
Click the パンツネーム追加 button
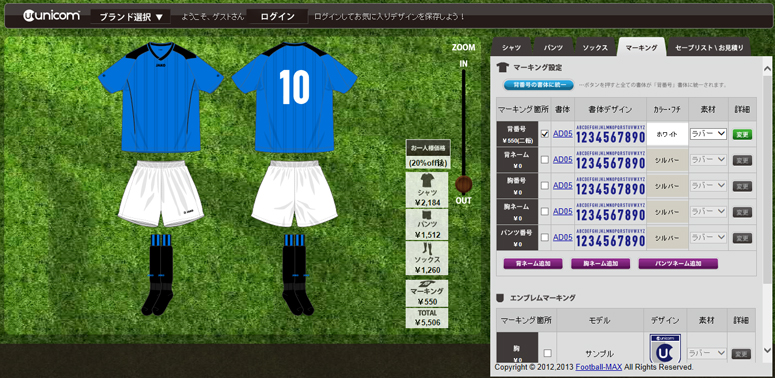pyautogui.click(x=678, y=263)
